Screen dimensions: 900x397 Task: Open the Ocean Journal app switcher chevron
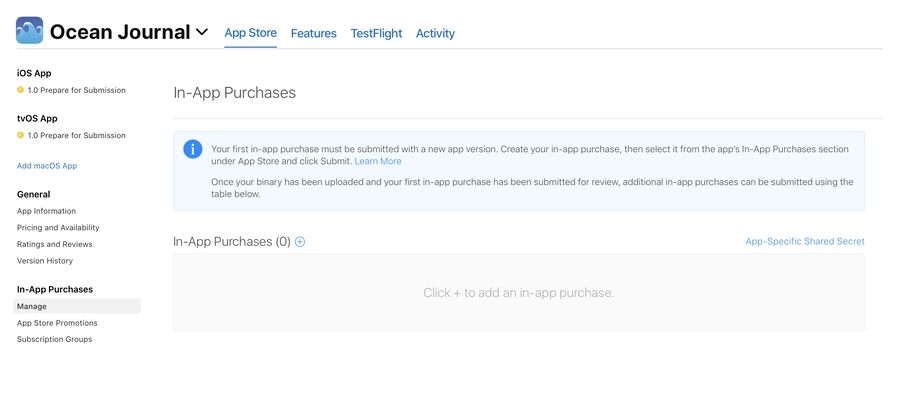pyautogui.click(x=202, y=32)
